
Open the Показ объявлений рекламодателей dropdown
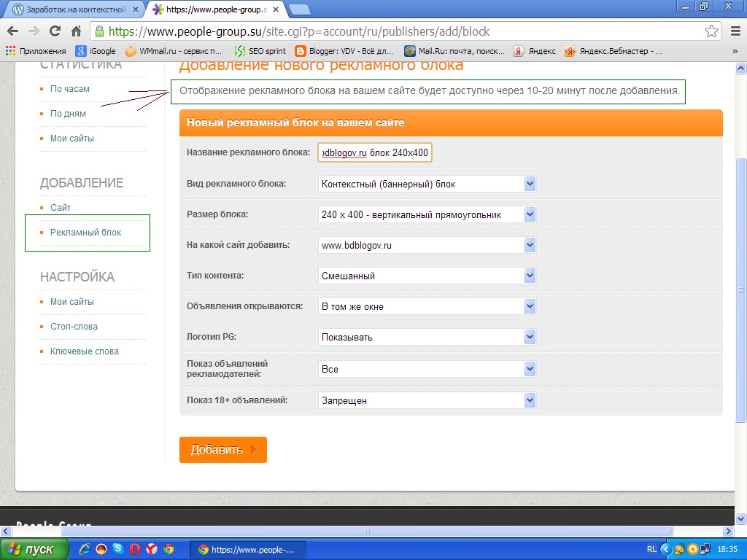point(427,369)
